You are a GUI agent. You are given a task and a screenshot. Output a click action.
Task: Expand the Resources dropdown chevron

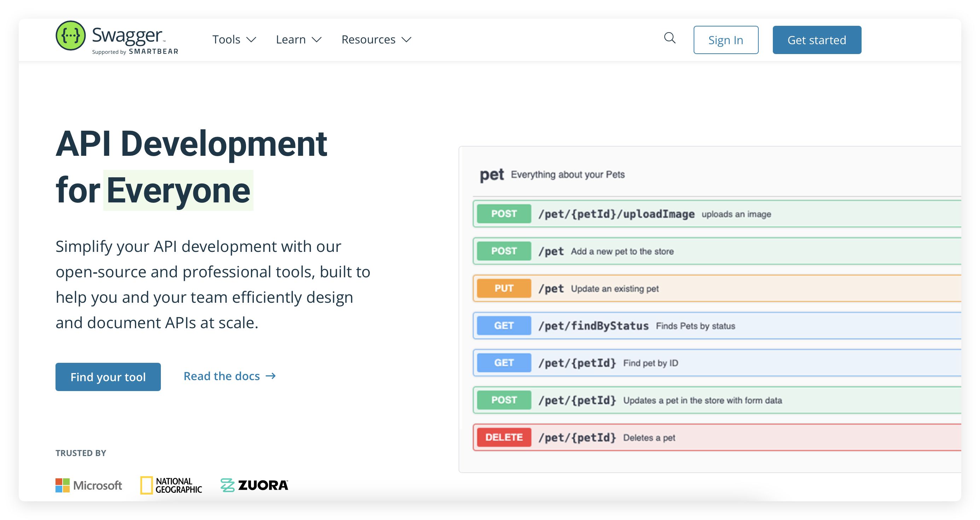point(406,40)
